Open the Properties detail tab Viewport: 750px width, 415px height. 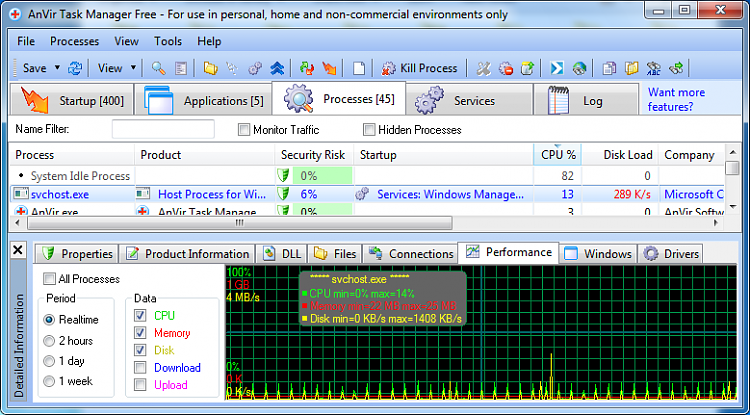click(x=77, y=253)
